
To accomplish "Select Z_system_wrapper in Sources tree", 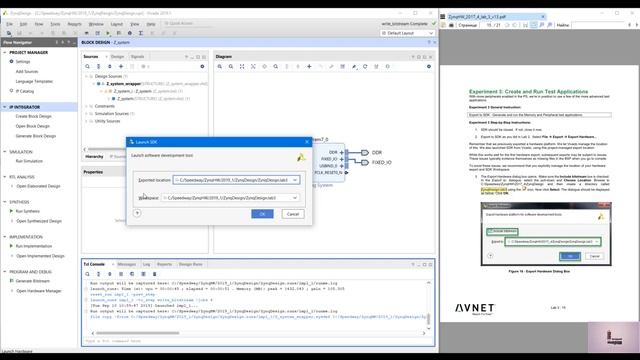I will point(123,84).
